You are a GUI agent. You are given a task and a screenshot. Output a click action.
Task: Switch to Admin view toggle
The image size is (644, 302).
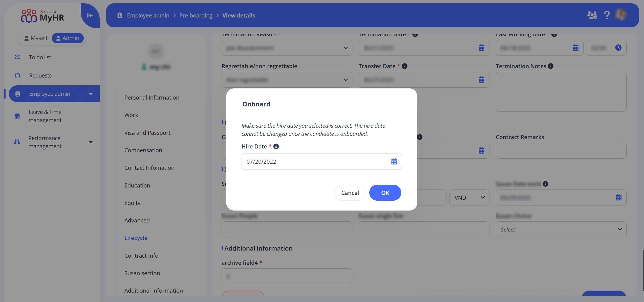[x=68, y=38]
